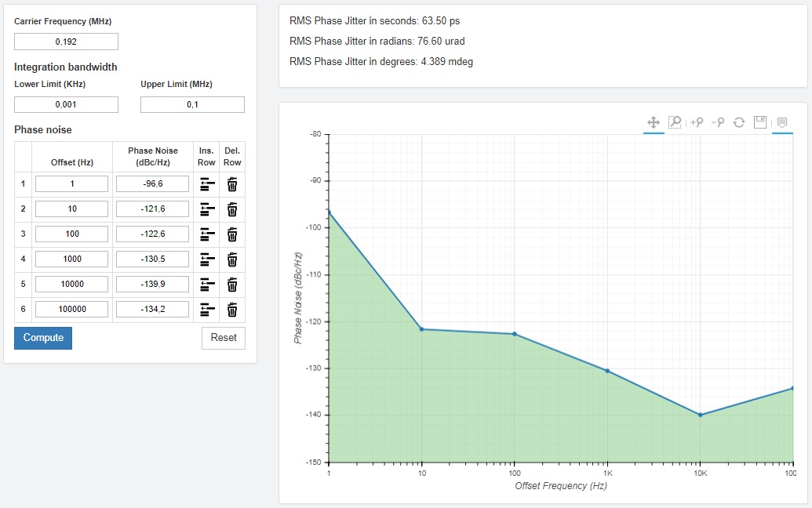812x508 pixels.
Task: Click insert row icon for row 3
Action: (x=206, y=234)
